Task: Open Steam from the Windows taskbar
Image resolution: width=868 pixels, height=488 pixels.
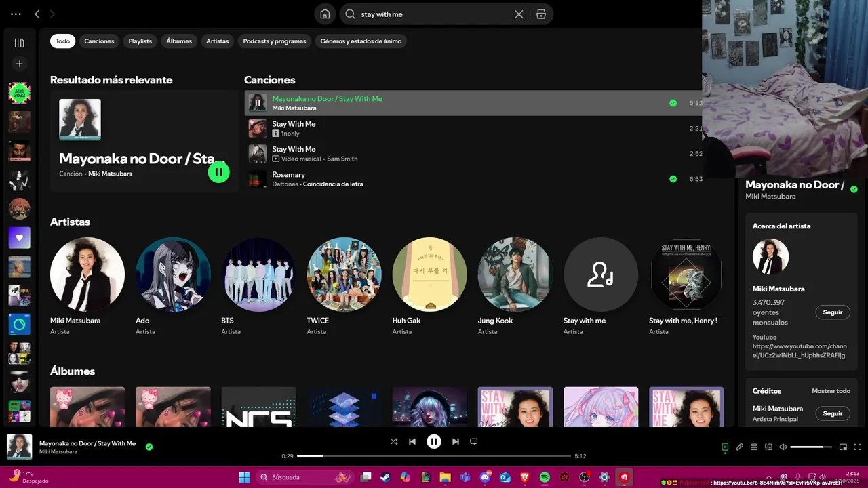Action: point(385,477)
